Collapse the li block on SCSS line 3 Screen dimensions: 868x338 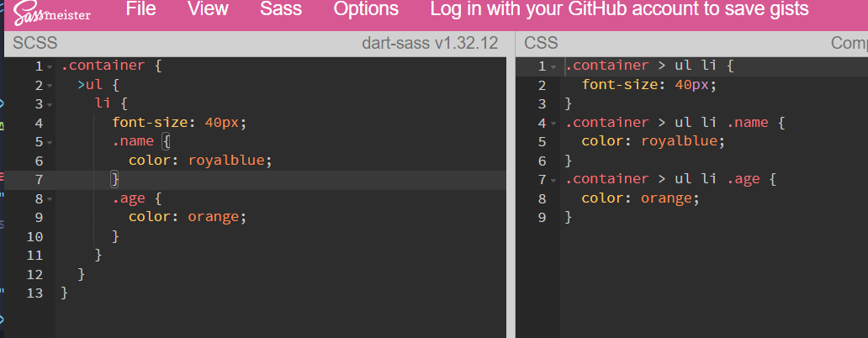click(50, 104)
